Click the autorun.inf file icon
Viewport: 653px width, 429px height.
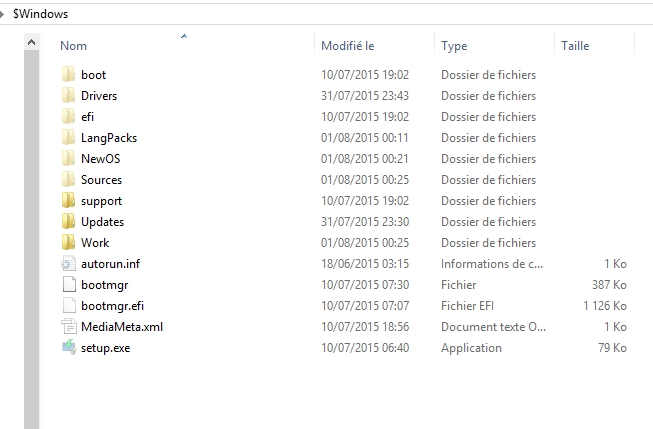[x=69, y=264]
